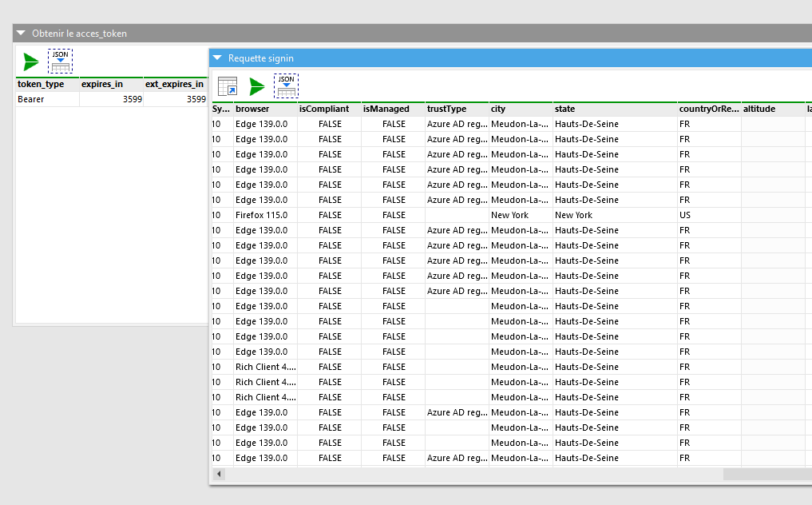Viewport: 812px width, 505px height.
Task: Select the Firefox 115.0 browser cell
Action: click(x=265, y=215)
